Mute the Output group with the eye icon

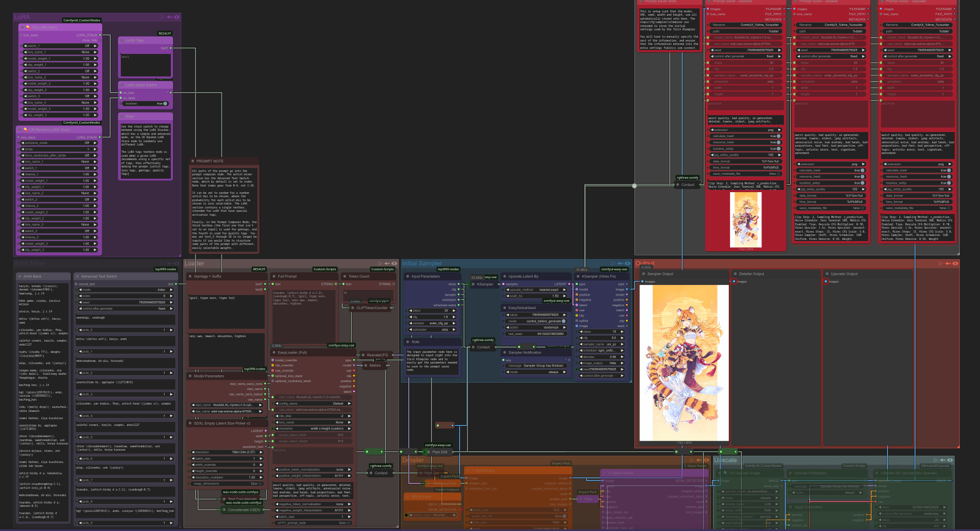[955, 263]
